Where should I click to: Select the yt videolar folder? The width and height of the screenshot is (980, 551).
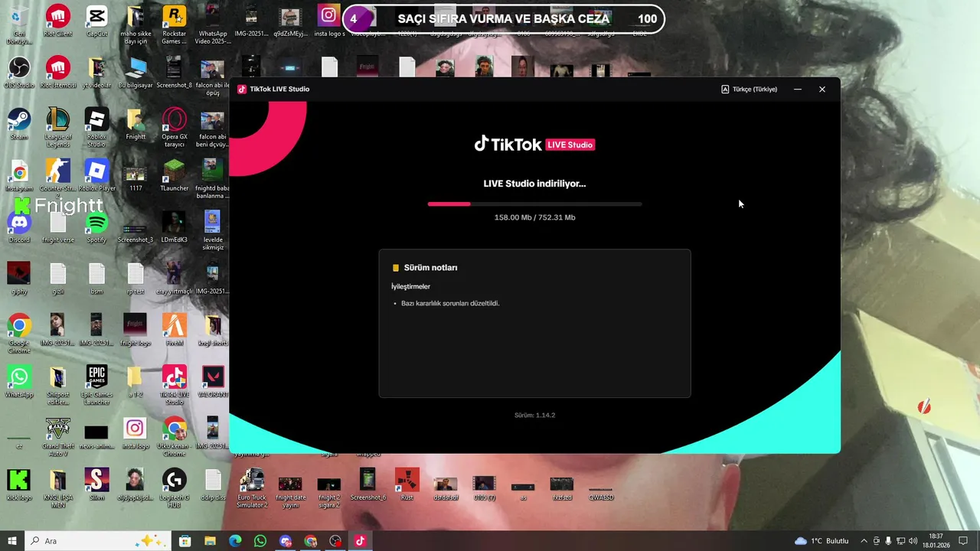coord(96,73)
